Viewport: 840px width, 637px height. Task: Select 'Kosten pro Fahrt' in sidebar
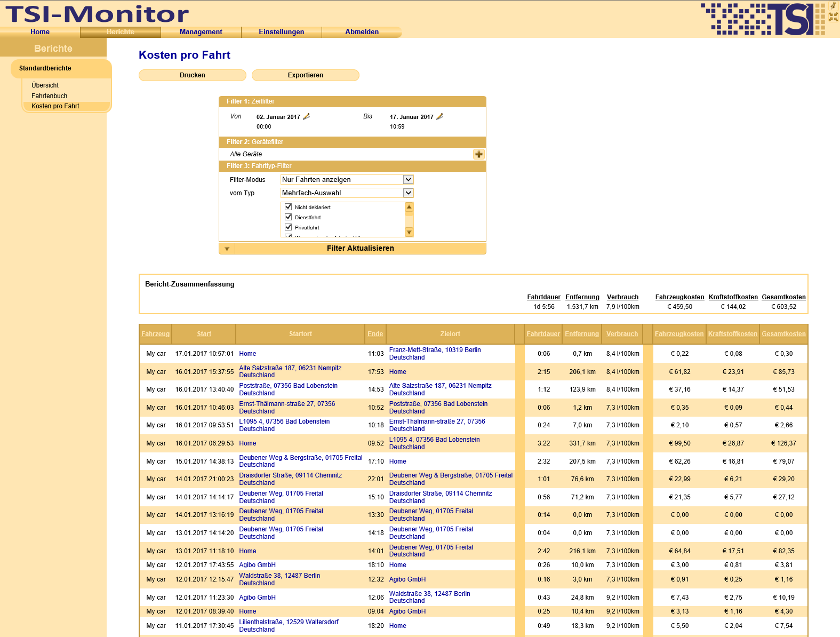66,106
